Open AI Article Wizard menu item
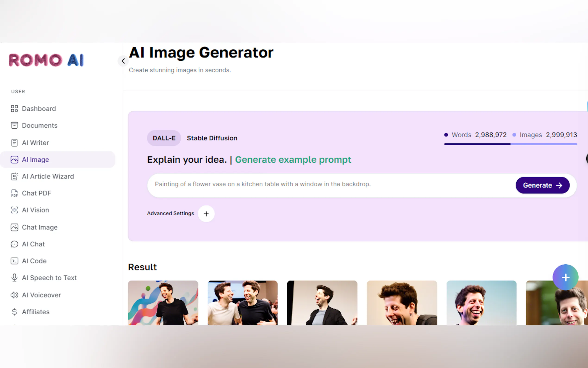Image resolution: width=588 pixels, height=368 pixels. [48, 176]
